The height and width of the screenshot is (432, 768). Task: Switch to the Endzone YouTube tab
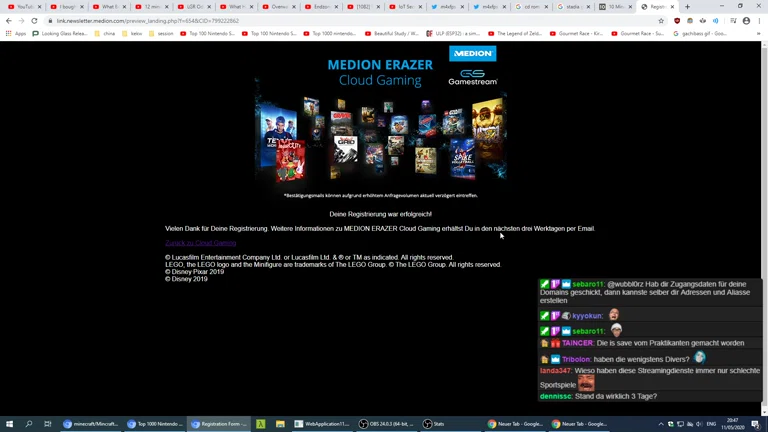click(x=321, y=7)
